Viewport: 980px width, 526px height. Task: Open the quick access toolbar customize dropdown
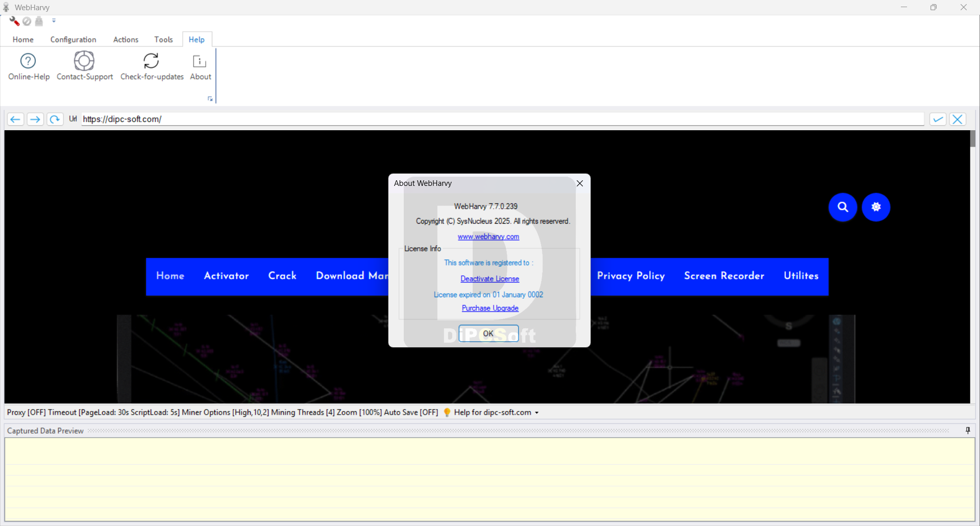pyautogui.click(x=54, y=21)
